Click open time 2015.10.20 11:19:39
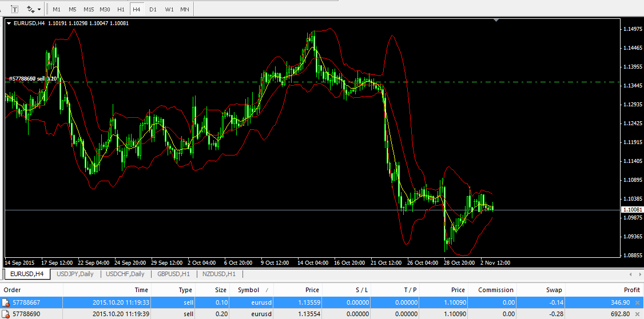644x319 pixels. (x=120, y=314)
